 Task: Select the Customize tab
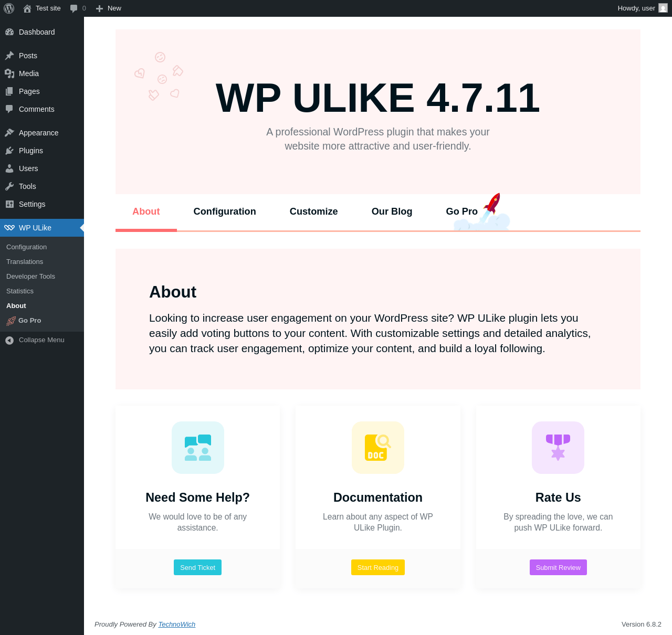(x=314, y=211)
